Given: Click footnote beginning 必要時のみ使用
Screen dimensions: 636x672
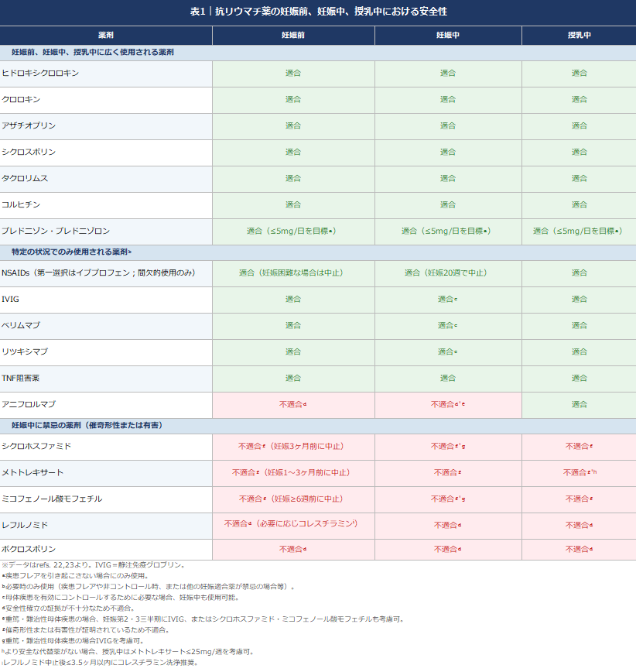Looking at the screenshot, I should point(149,587).
